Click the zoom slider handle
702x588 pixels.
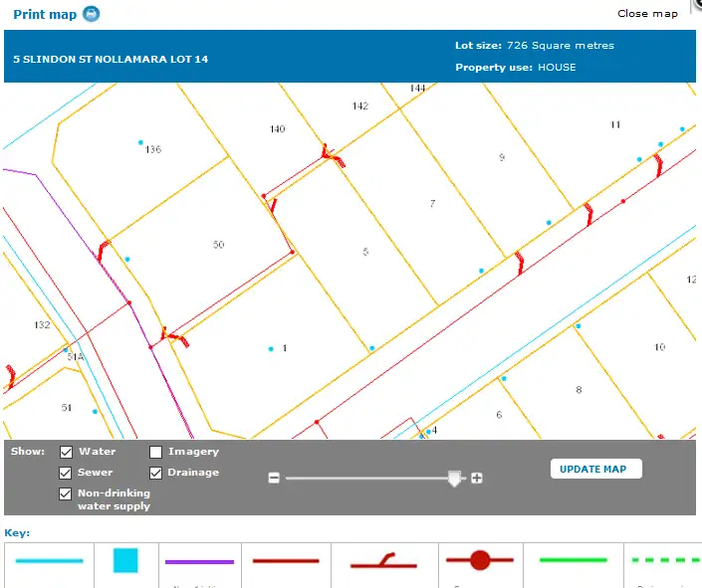455,479
